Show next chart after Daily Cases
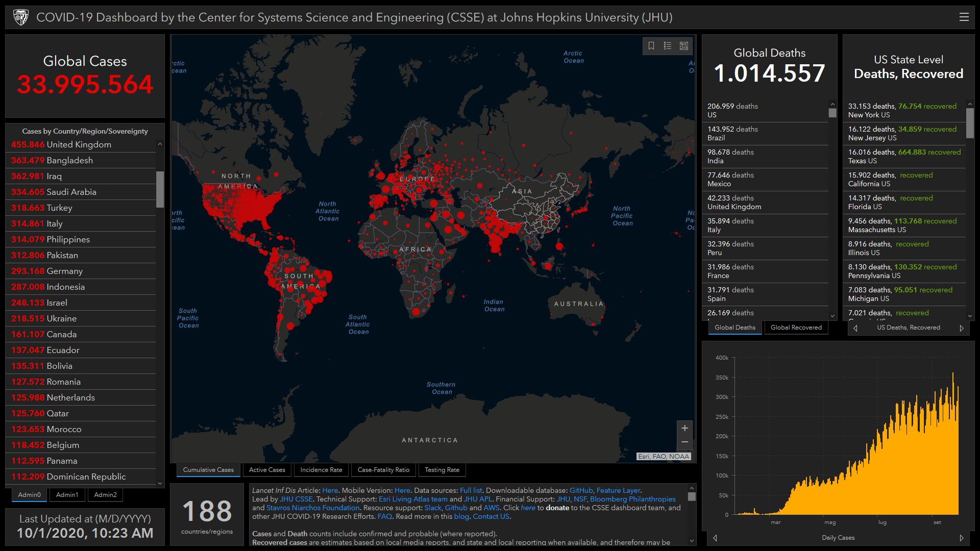 point(962,538)
